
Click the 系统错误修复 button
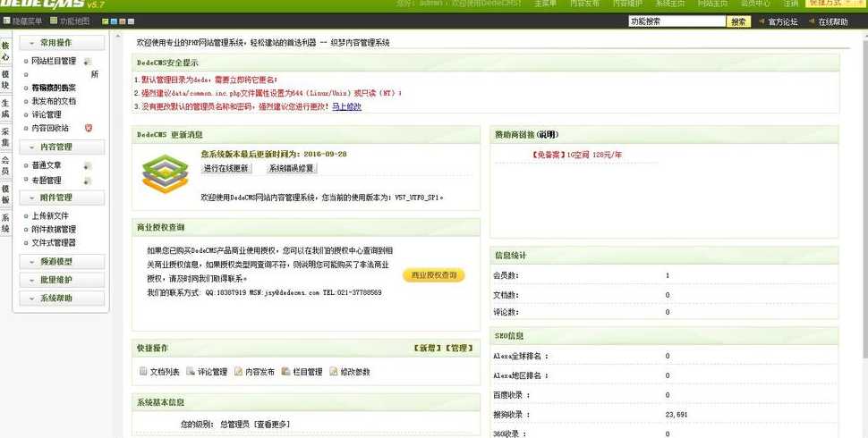point(291,168)
